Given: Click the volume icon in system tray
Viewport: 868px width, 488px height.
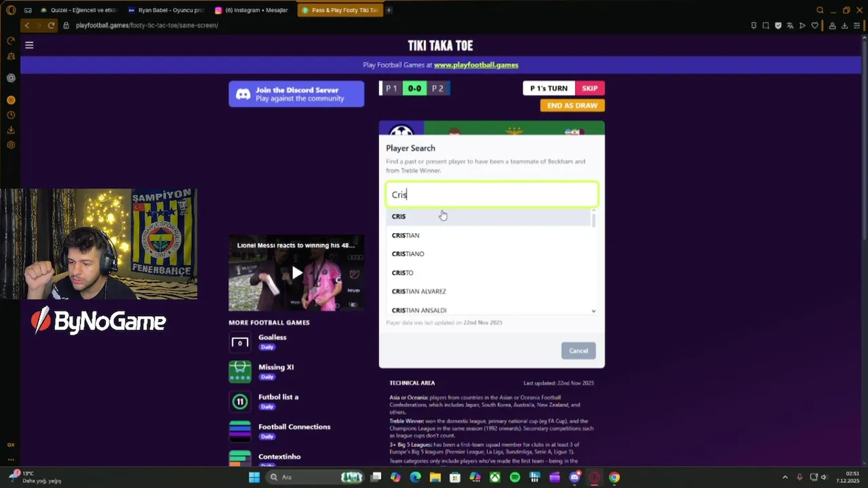Looking at the screenshot, I should (824, 477).
